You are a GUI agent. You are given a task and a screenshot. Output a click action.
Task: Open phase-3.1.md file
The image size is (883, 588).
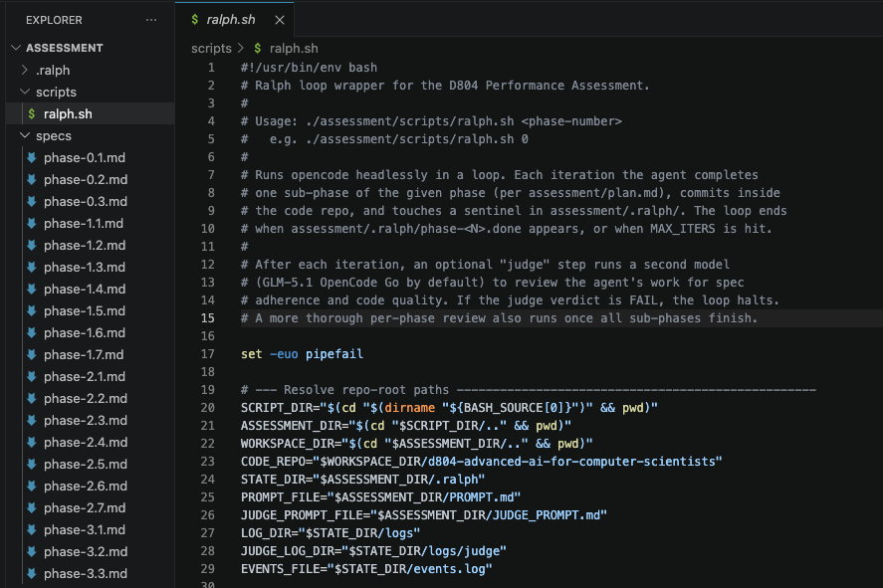coord(91,530)
